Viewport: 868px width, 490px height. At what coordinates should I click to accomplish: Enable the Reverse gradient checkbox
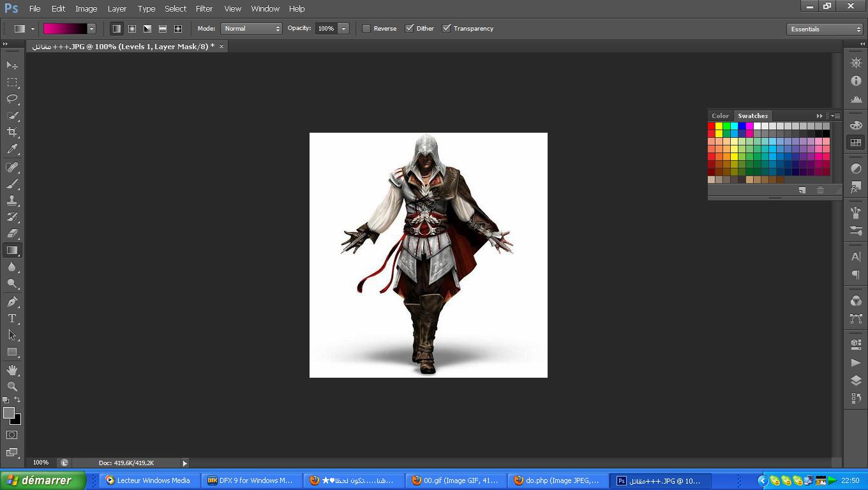coord(366,29)
